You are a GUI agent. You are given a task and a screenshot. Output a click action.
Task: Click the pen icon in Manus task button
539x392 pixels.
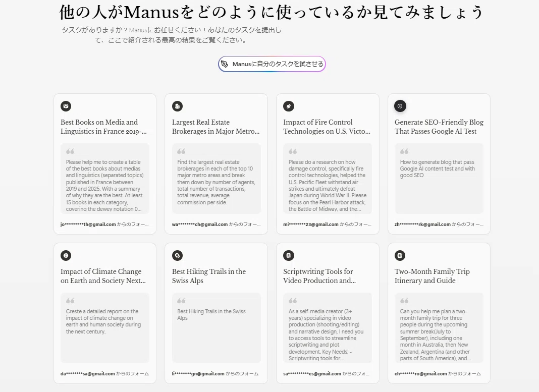pos(225,64)
